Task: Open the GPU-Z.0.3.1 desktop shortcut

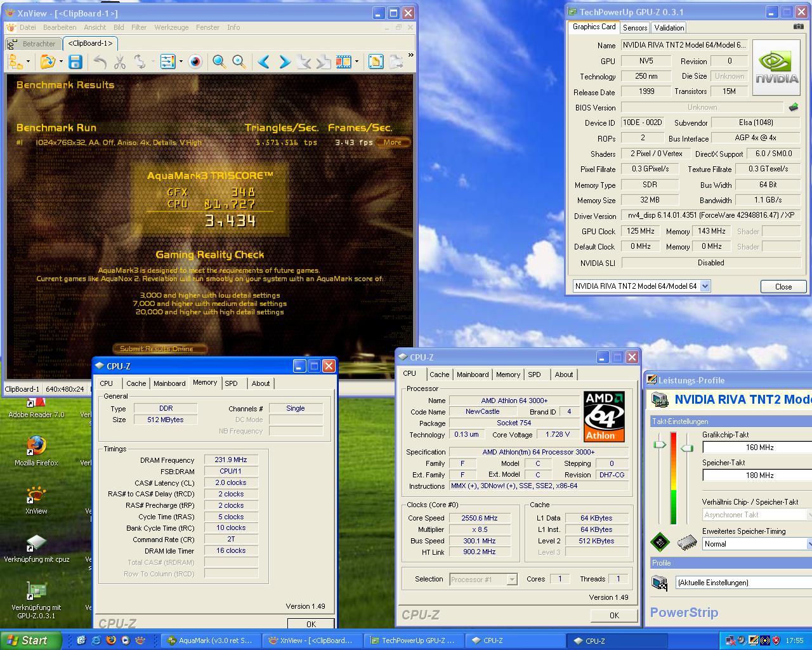Action: point(36,600)
